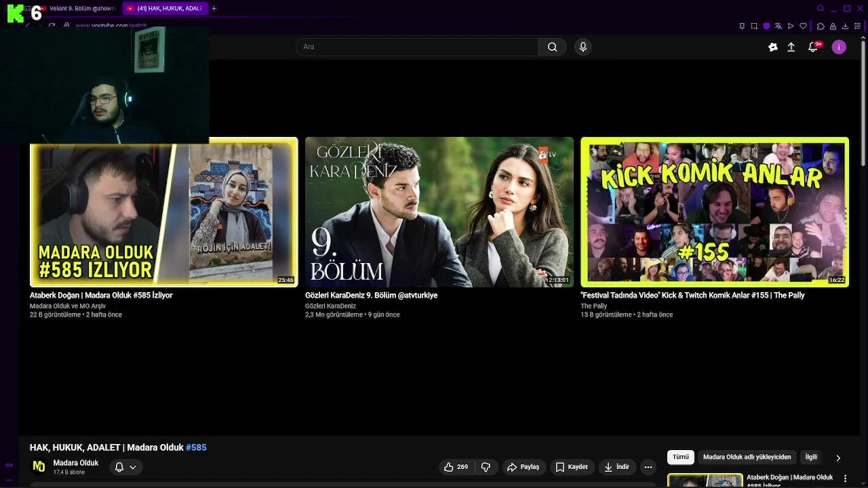
Task: Open Madara Olduk ve MO Arşiv channel link
Action: click(68, 306)
